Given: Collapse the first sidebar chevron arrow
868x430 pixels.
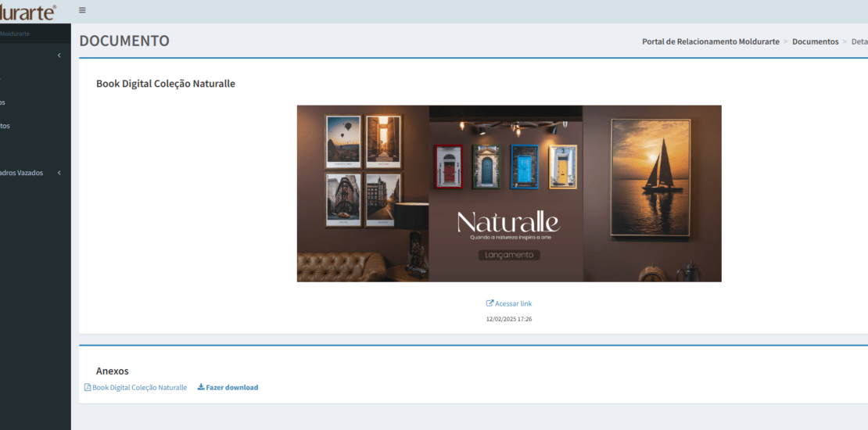Looking at the screenshot, I should click(x=59, y=56).
